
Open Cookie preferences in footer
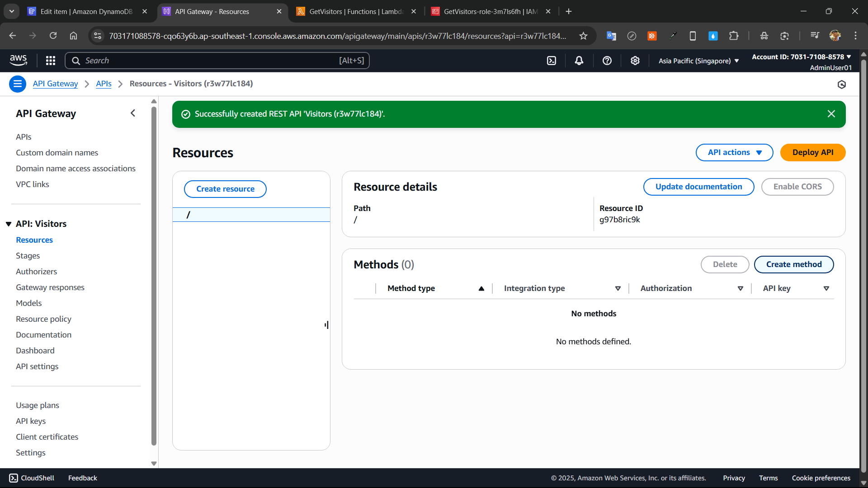pos(821,478)
